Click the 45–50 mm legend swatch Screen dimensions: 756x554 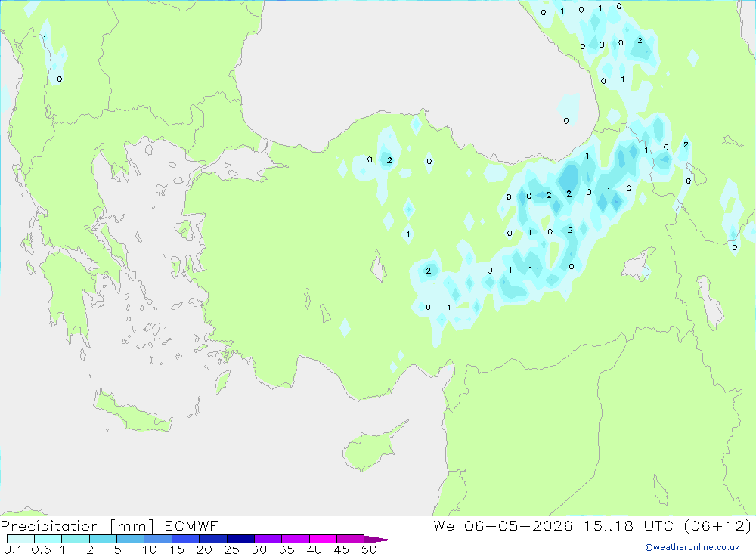[350, 539]
